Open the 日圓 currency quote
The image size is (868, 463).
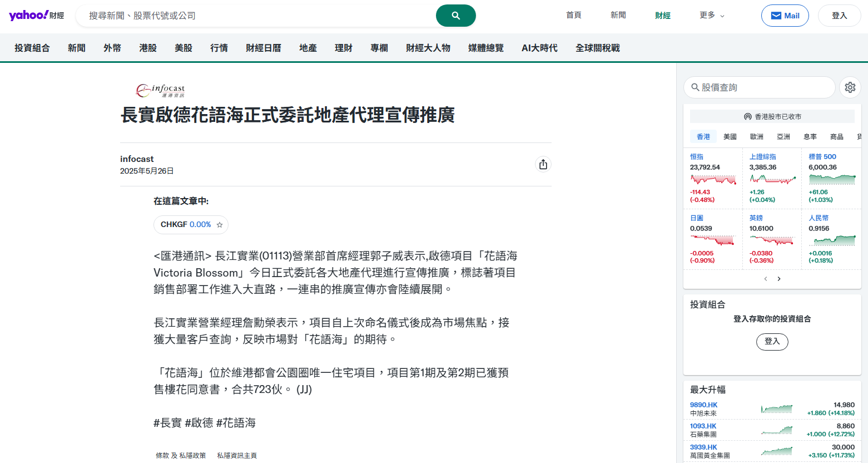click(697, 218)
